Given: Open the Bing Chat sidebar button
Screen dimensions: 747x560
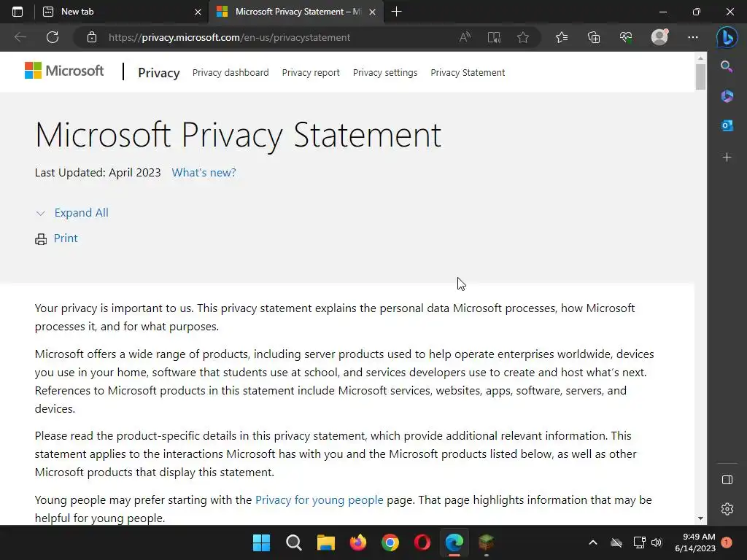Looking at the screenshot, I should [x=727, y=36].
